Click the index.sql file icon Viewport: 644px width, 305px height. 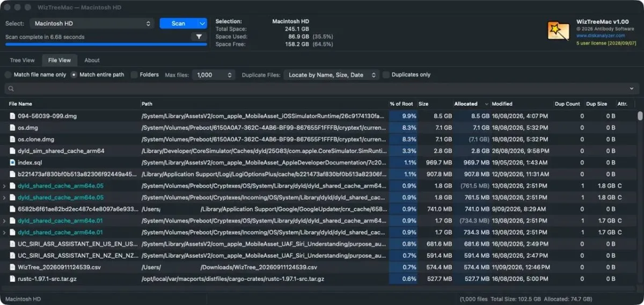click(x=12, y=162)
